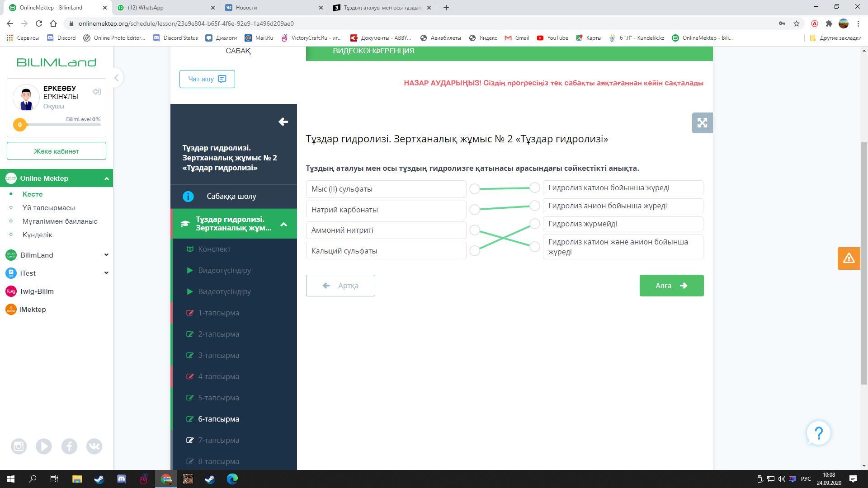Open the Чат ашу chat button
This screenshot has height=488, width=868.
207,79
